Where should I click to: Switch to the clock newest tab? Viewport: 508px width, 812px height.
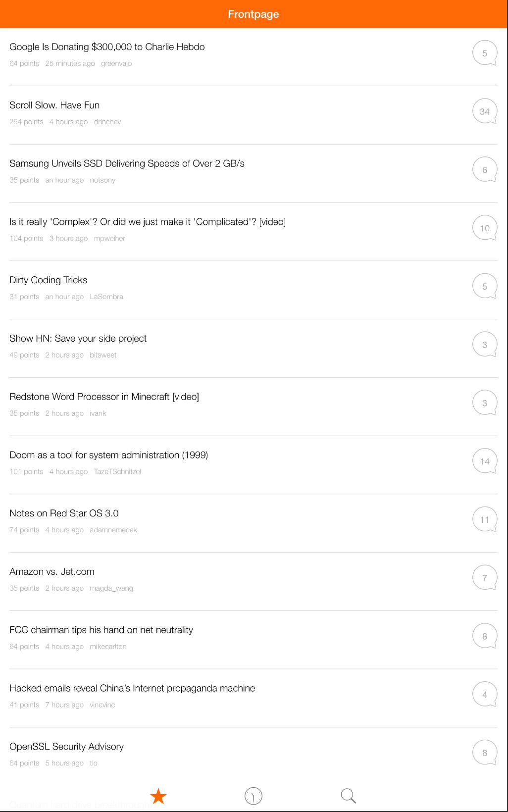pyautogui.click(x=254, y=796)
